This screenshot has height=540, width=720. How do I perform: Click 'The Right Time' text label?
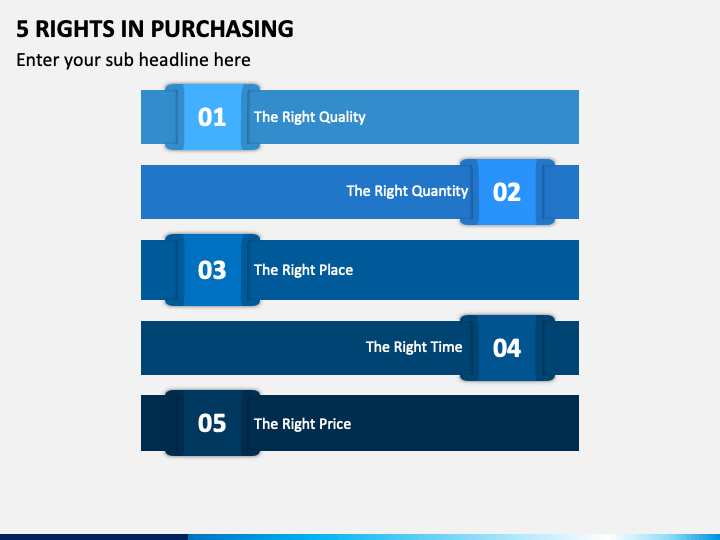pyautogui.click(x=414, y=347)
